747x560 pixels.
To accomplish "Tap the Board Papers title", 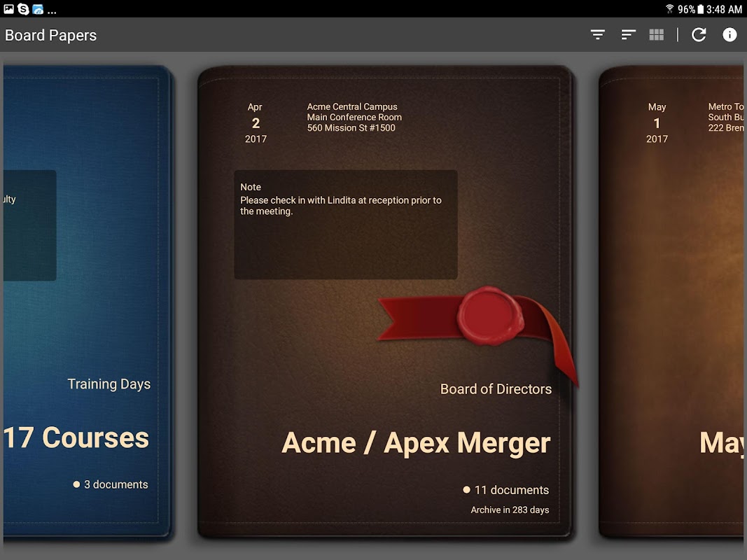I will click(x=50, y=35).
